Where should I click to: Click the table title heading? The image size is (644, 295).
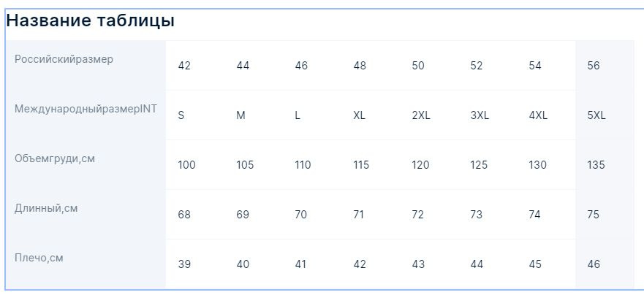click(91, 20)
